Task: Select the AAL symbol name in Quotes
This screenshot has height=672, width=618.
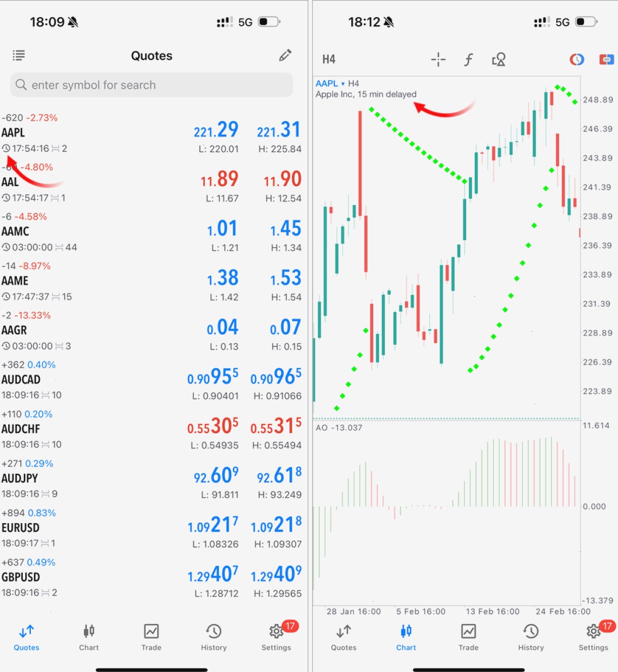Action: click(10, 182)
